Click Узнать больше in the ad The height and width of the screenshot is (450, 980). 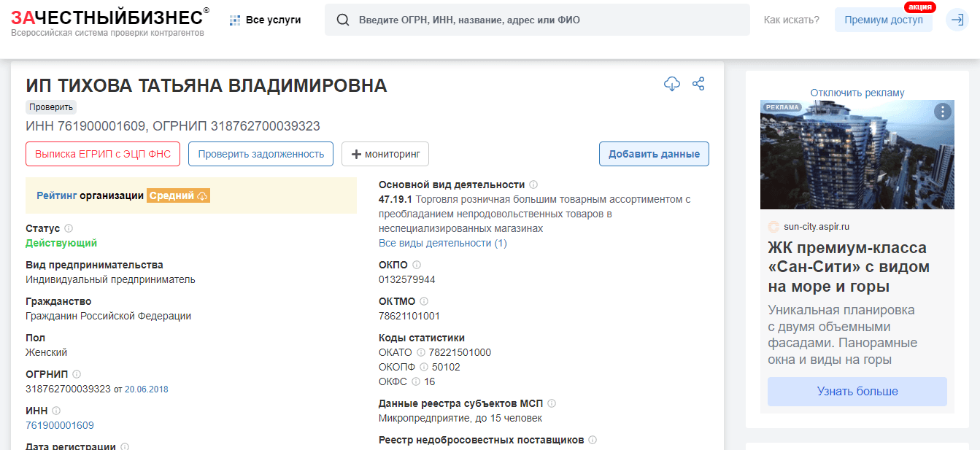coord(857,392)
